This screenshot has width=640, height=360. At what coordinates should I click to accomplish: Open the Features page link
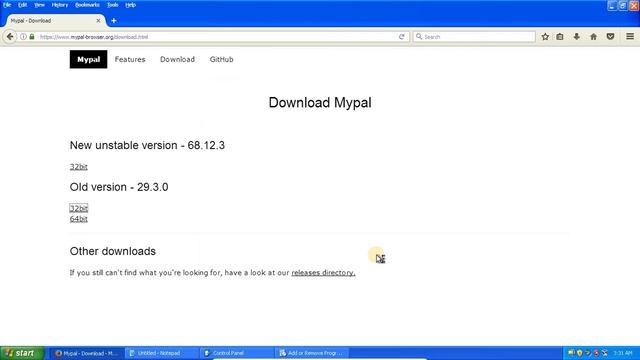(130, 59)
